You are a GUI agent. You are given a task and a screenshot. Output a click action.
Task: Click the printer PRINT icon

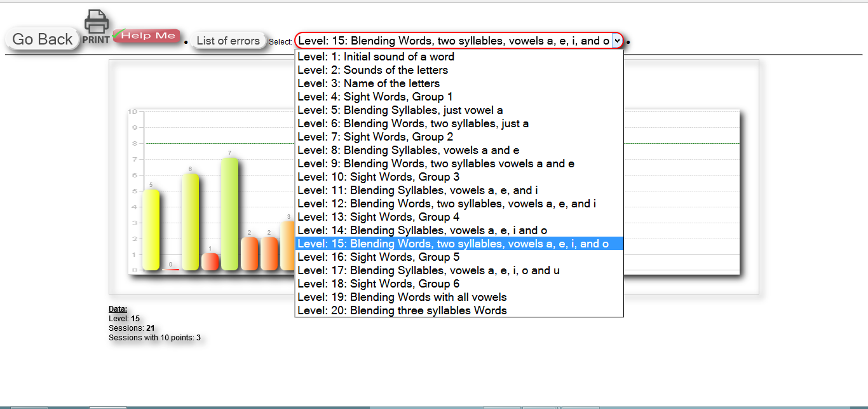(96, 27)
